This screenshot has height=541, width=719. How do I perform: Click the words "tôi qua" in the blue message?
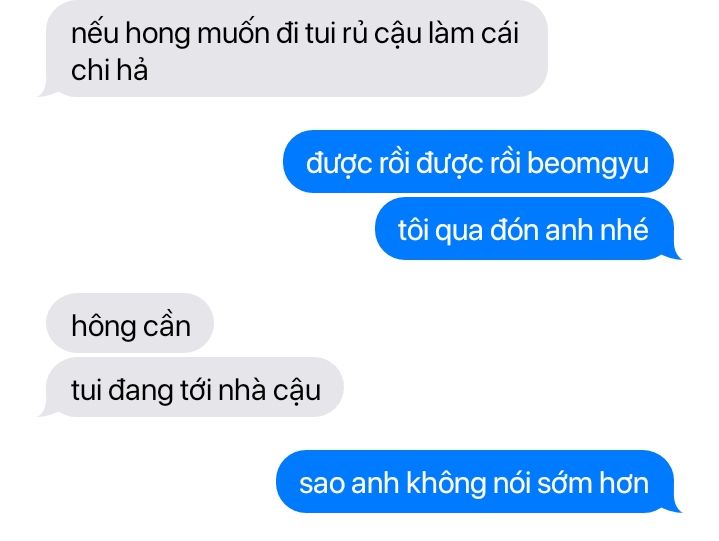[x=441, y=230]
